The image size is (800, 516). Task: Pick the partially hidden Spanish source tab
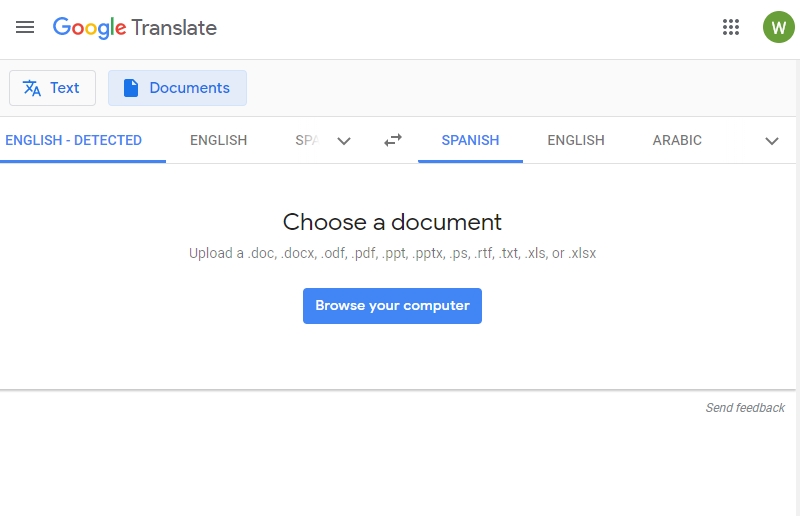pyautogui.click(x=306, y=141)
